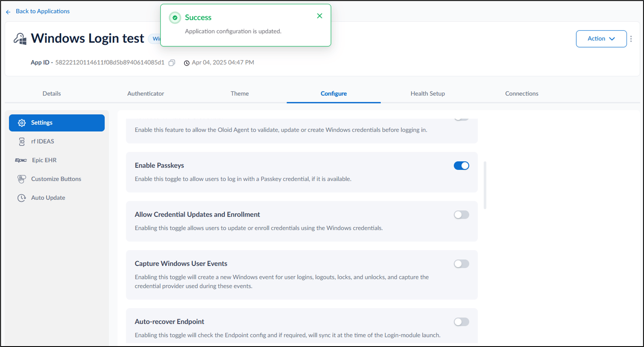Click the Windows Login test title
644x347 pixels.
[87, 38]
